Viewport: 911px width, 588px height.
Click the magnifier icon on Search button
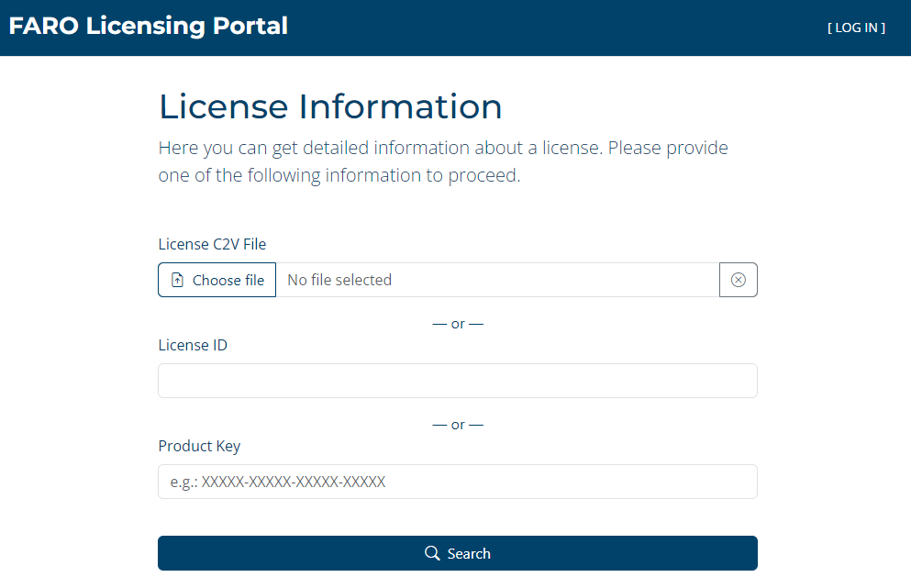(432, 553)
